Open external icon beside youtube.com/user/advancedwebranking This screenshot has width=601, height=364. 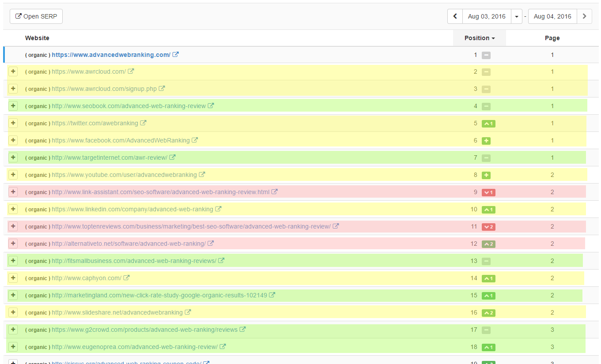pyautogui.click(x=202, y=175)
